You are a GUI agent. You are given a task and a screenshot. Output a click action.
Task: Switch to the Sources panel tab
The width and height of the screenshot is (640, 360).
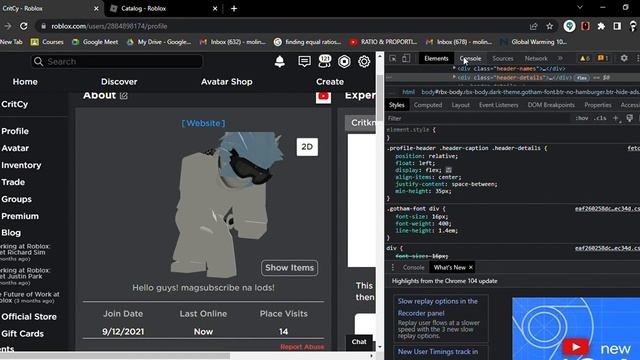pyautogui.click(x=502, y=58)
